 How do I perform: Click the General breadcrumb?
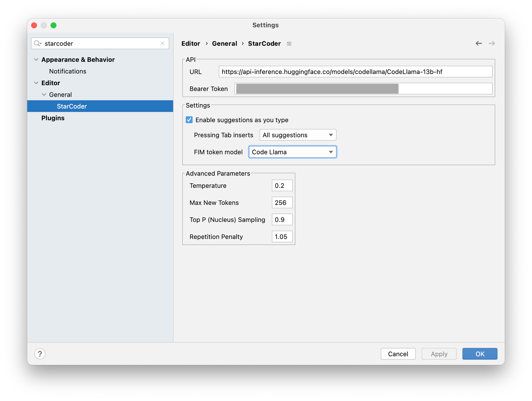click(224, 43)
